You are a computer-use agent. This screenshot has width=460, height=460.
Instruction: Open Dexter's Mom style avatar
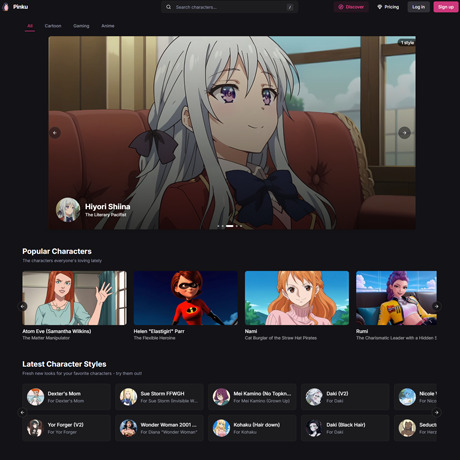pyautogui.click(x=36, y=397)
